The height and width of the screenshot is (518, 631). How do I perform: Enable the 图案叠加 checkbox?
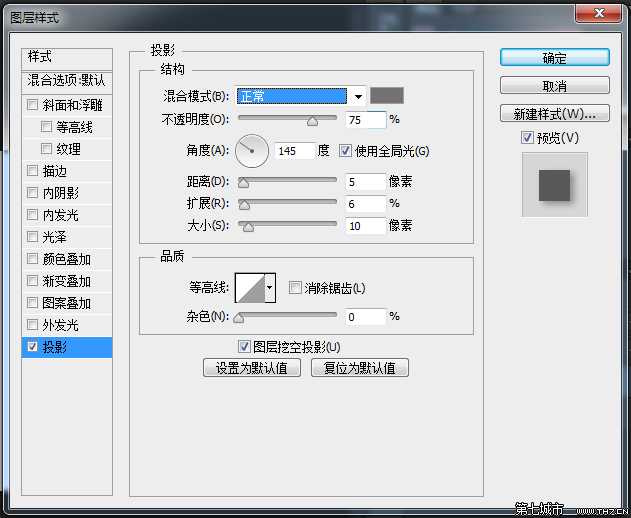point(32,303)
